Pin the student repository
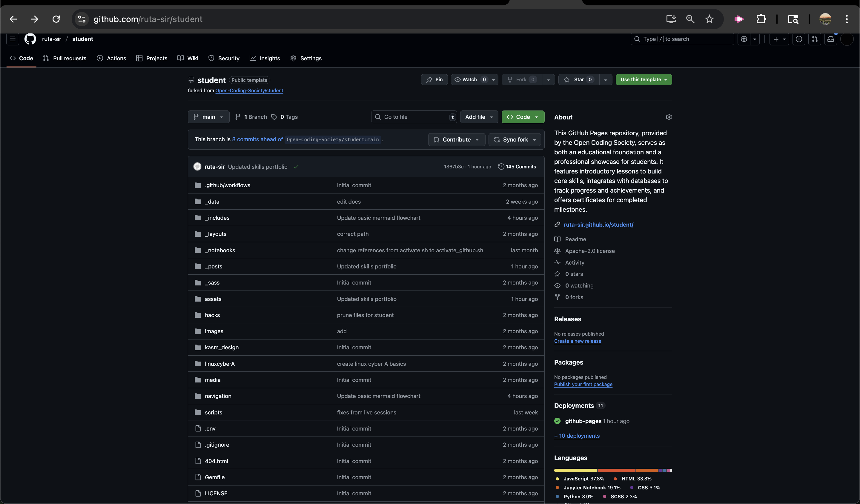This screenshot has height=504, width=860. point(434,79)
